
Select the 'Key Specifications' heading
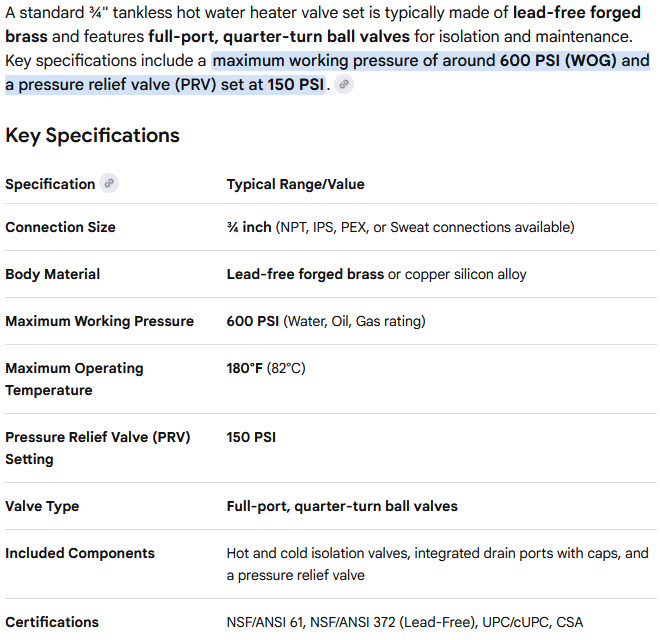(x=92, y=136)
